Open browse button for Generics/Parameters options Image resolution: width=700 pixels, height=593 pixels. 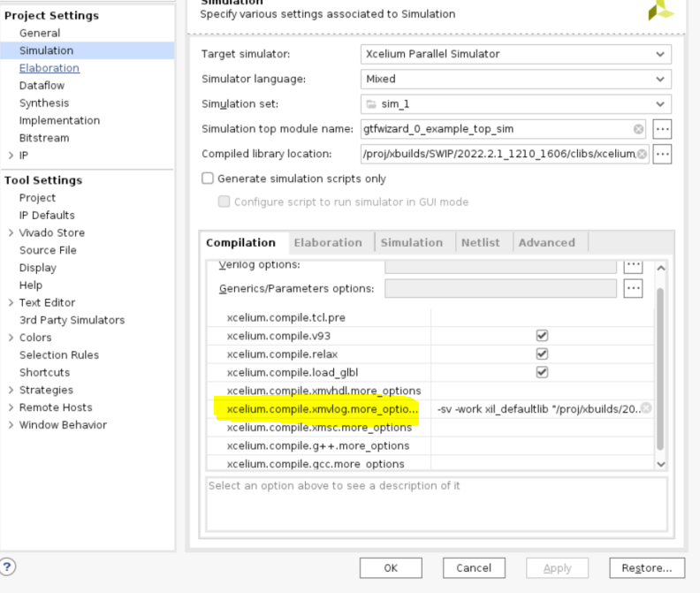pyautogui.click(x=633, y=288)
